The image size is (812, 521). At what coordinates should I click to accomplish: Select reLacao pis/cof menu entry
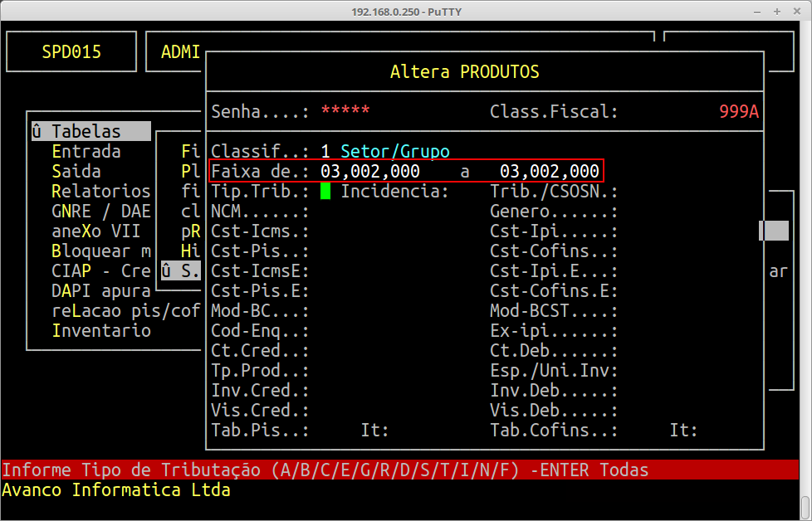click(x=125, y=311)
